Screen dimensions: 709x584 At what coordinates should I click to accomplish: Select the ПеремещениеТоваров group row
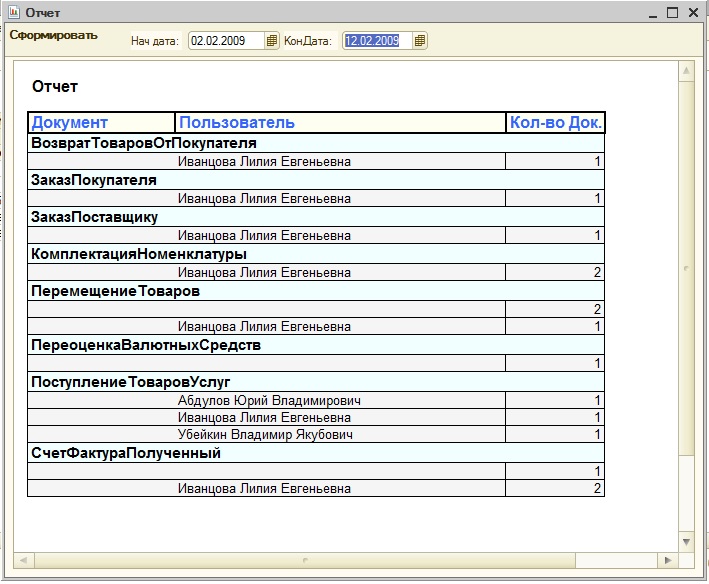point(316,292)
